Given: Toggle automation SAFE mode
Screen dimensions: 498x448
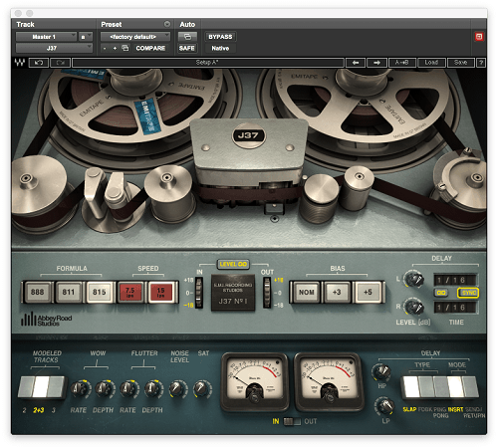Looking at the screenshot, I should point(187,48).
